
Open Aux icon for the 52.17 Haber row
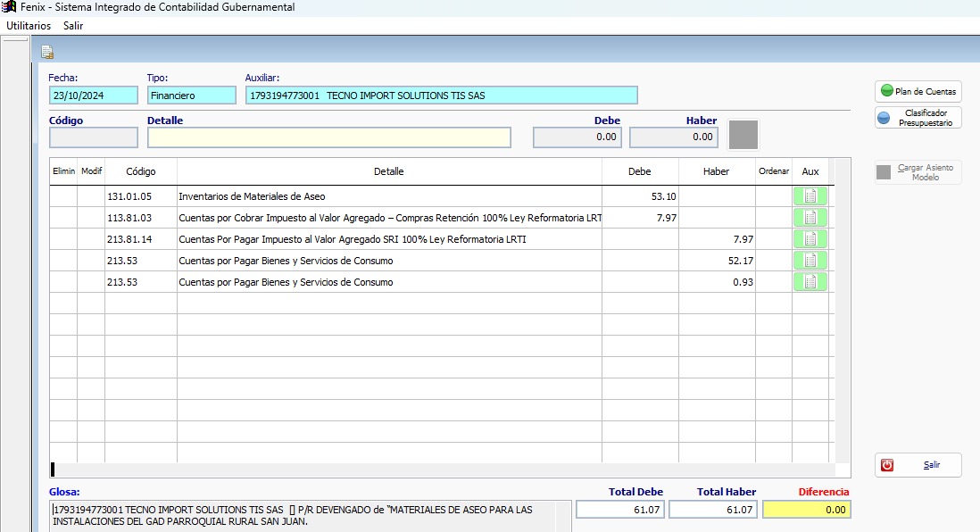click(x=810, y=261)
